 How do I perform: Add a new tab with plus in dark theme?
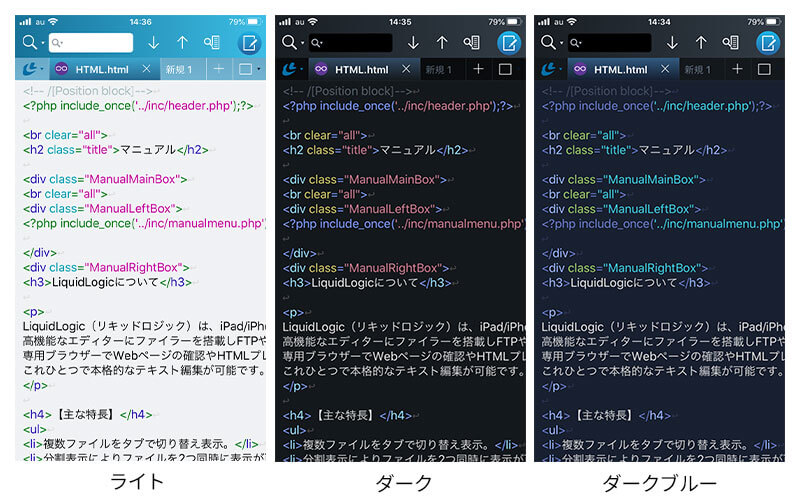click(478, 69)
